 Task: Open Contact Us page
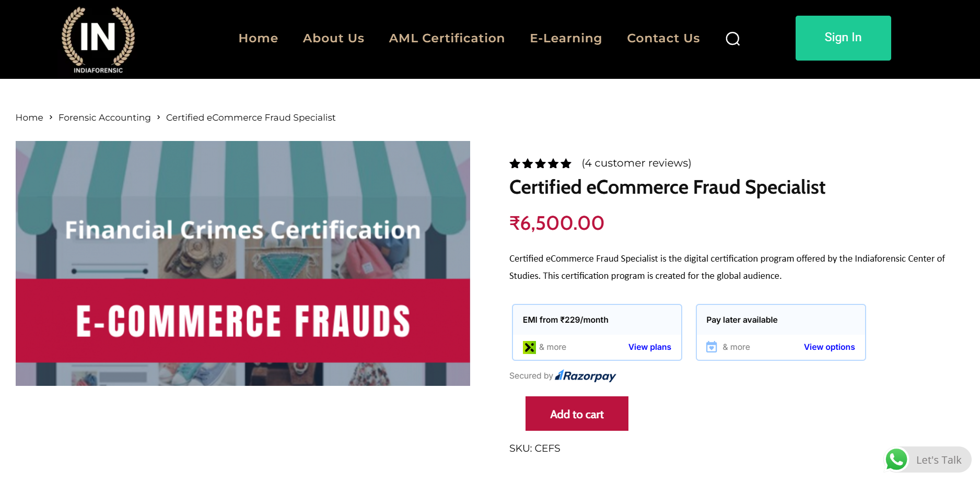click(663, 38)
